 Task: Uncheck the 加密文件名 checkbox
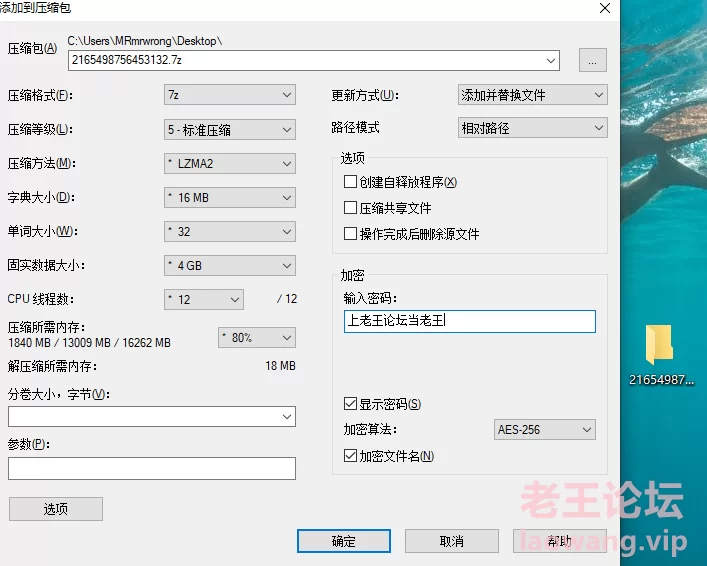(x=350, y=456)
